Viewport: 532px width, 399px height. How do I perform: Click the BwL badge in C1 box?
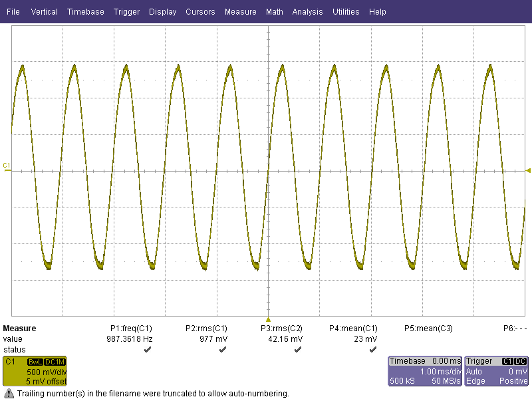pyautogui.click(x=35, y=362)
